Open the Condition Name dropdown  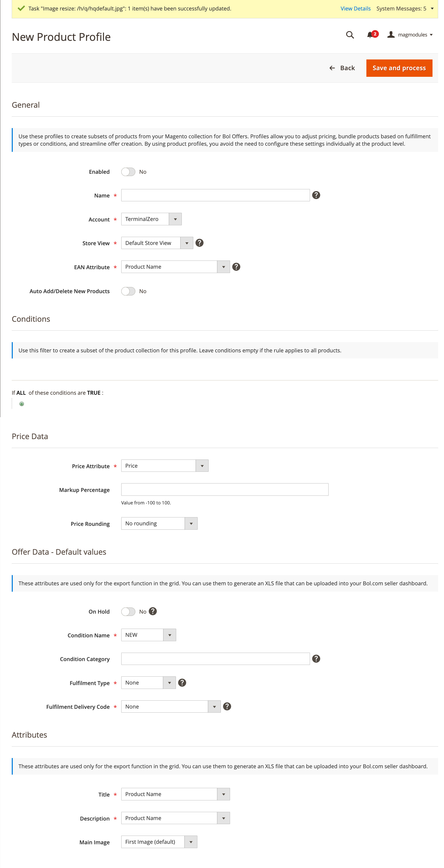coord(148,635)
